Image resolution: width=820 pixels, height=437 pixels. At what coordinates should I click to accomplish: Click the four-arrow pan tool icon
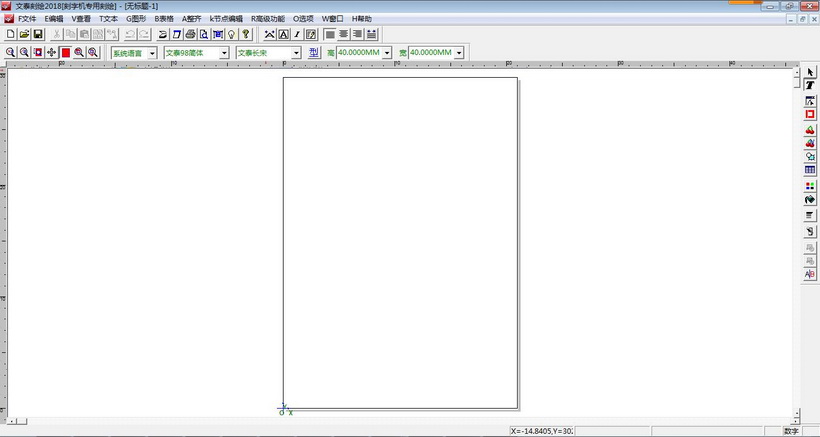tap(51, 52)
